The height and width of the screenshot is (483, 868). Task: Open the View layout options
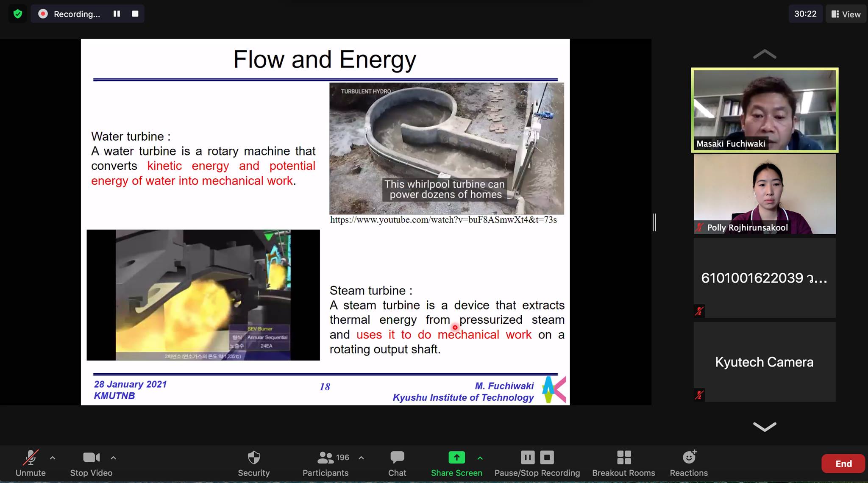[x=846, y=14]
